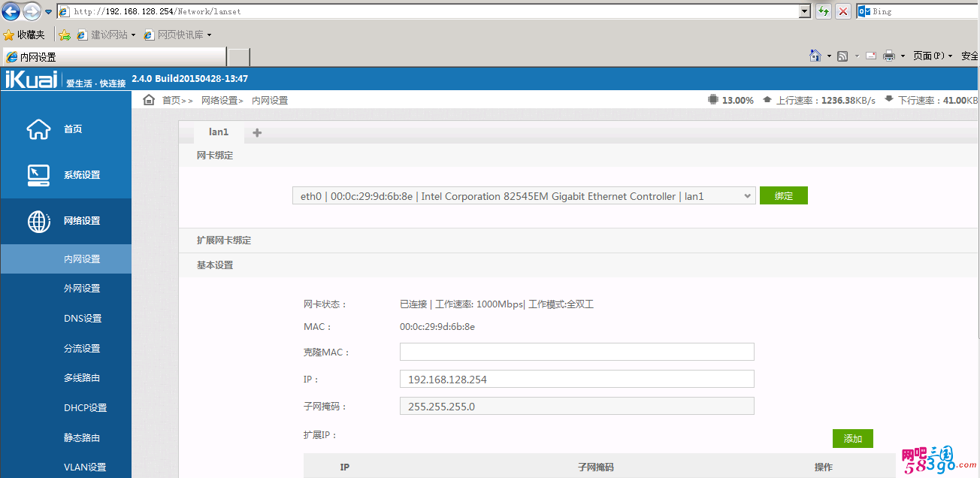Click the upload rate up-arrow icon

tap(767, 99)
